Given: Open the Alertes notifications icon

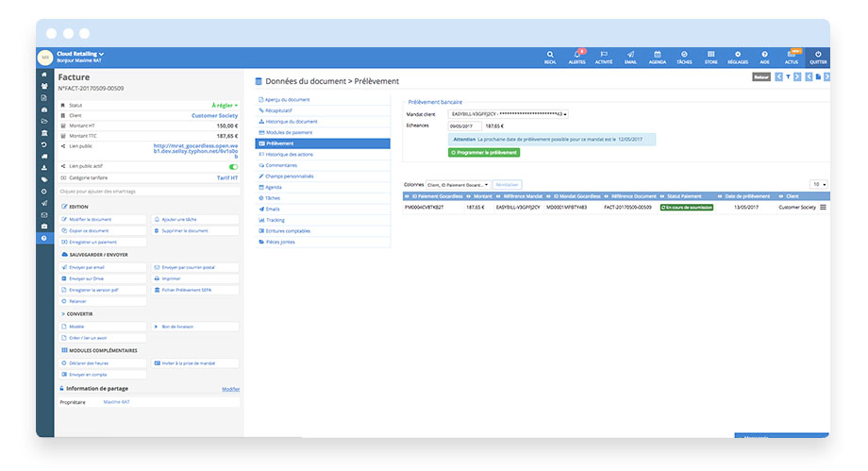Looking at the screenshot, I should [576, 54].
